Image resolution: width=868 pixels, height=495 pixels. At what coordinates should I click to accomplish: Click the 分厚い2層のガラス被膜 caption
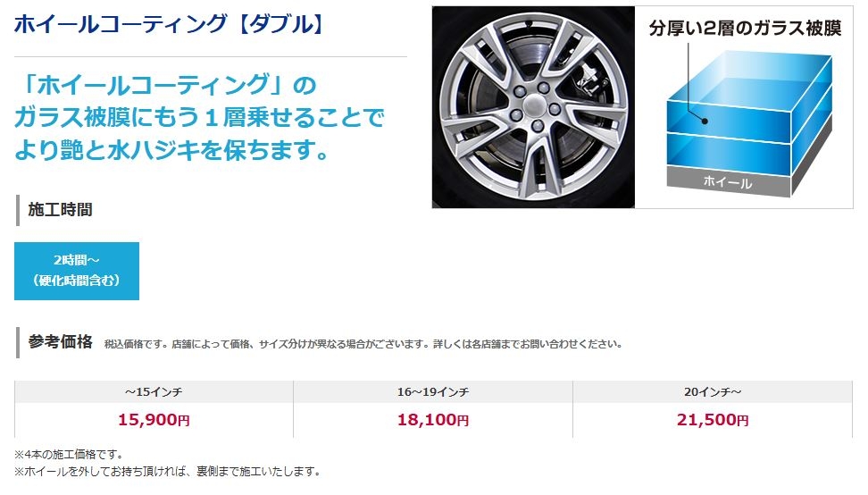click(745, 28)
